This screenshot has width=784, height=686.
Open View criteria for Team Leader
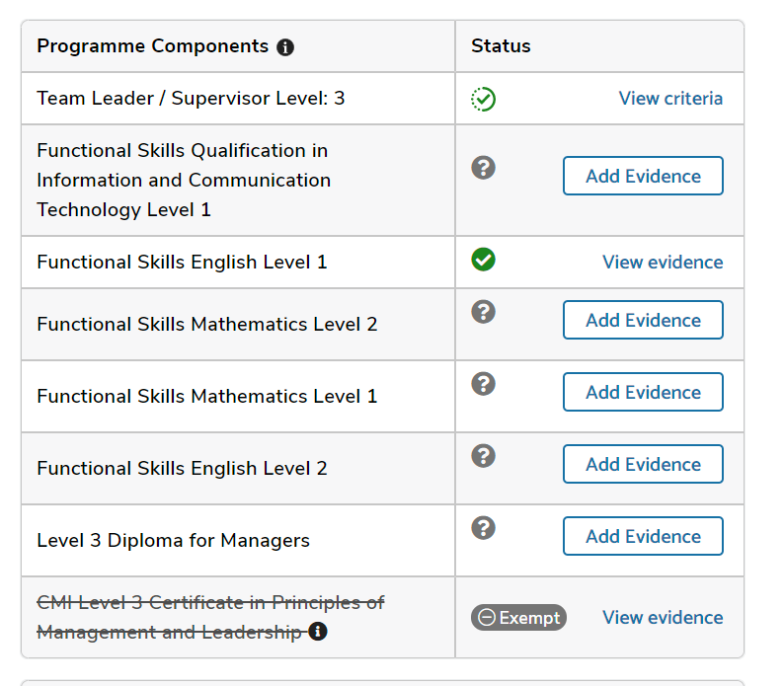pyautogui.click(x=670, y=99)
